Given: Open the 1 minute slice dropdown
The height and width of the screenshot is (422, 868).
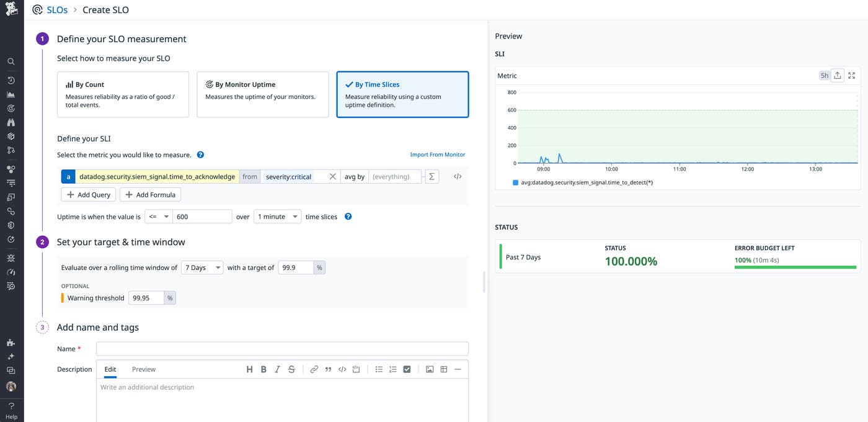Looking at the screenshot, I should (x=277, y=217).
